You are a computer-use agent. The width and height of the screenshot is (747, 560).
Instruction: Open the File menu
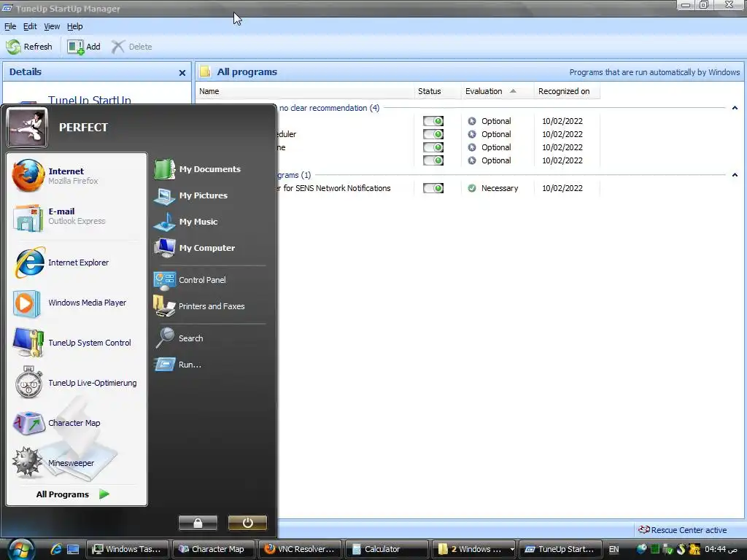(x=10, y=27)
